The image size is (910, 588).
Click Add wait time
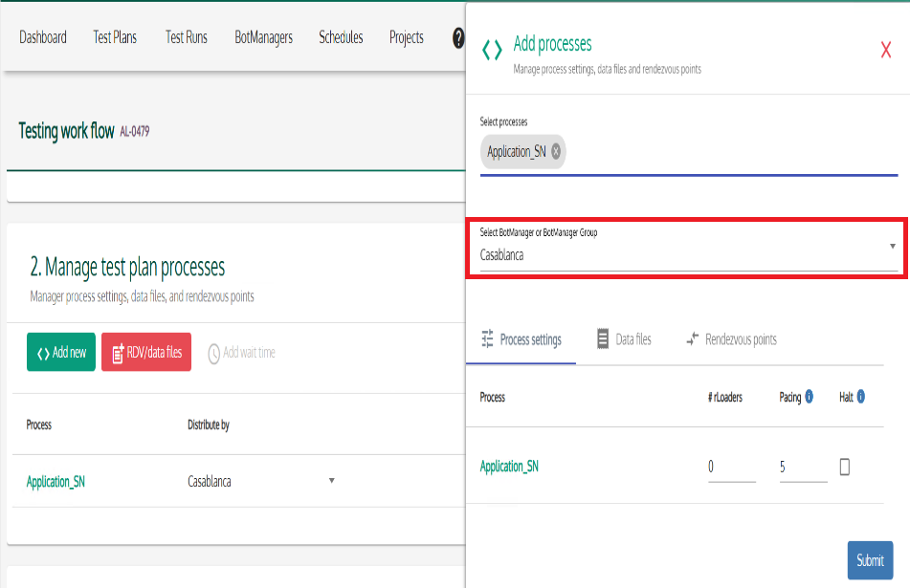[242, 353]
